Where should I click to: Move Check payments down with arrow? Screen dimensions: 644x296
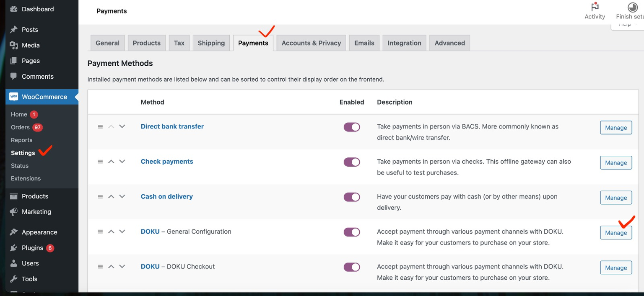pyautogui.click(x=122, y=162)
